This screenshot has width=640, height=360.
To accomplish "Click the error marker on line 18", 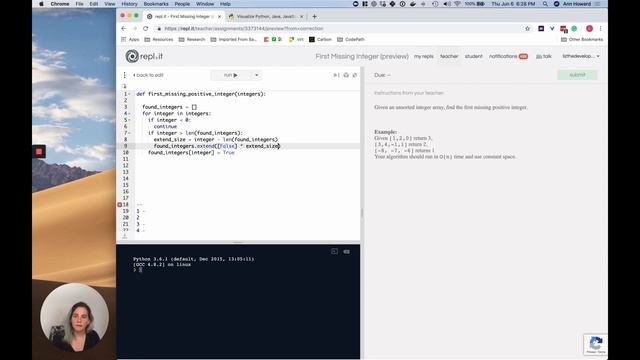I will (120, 204).
